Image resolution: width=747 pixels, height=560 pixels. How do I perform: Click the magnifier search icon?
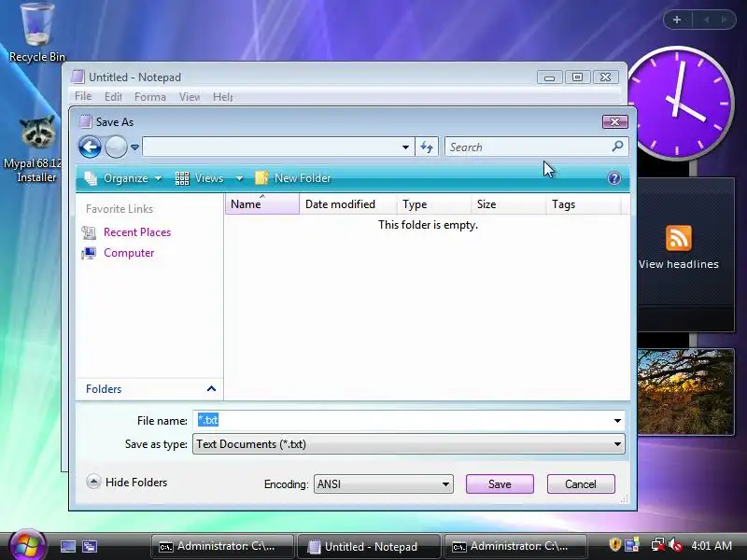tap(617, 147)
